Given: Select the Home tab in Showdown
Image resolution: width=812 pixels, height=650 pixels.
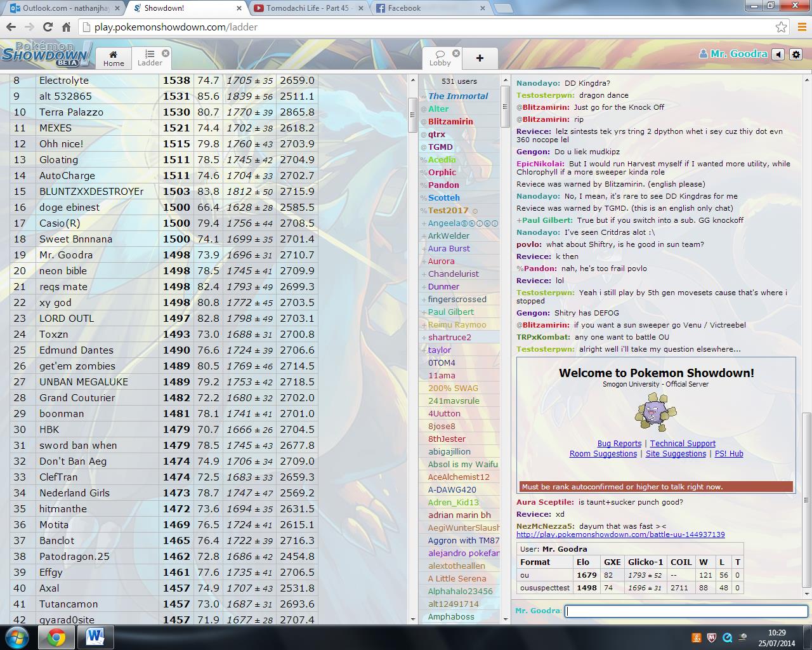Looking at the screenshot, I should [x=114, y=58].
